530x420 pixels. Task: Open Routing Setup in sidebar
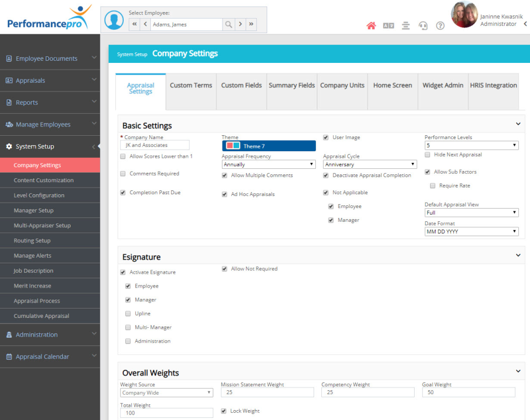tap(50, 241)
